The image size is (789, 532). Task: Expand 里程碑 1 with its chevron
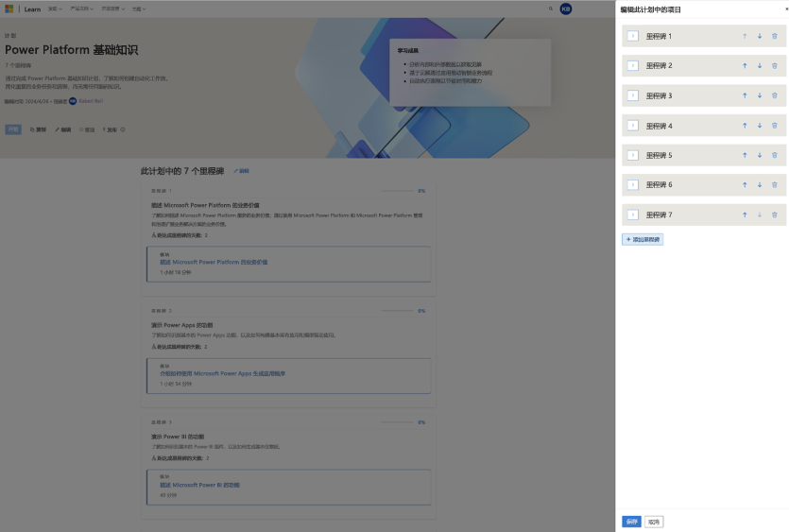pos(633,36)
